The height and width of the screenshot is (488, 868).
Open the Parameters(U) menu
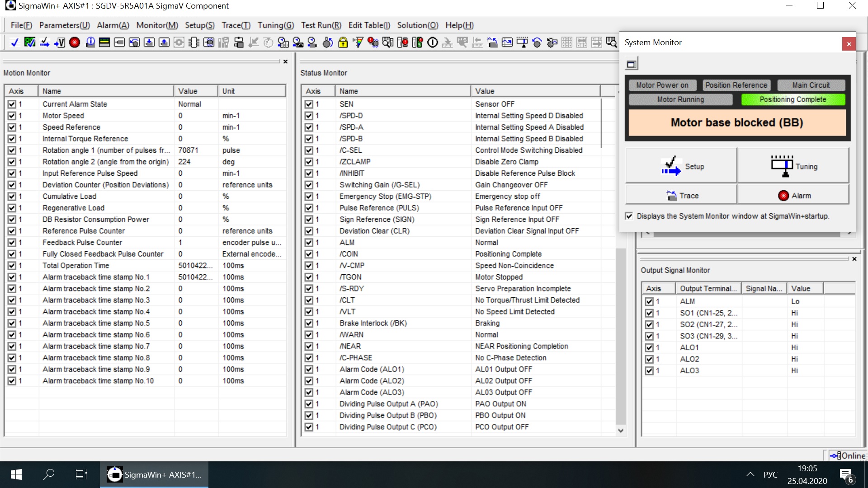click(64, 25)
